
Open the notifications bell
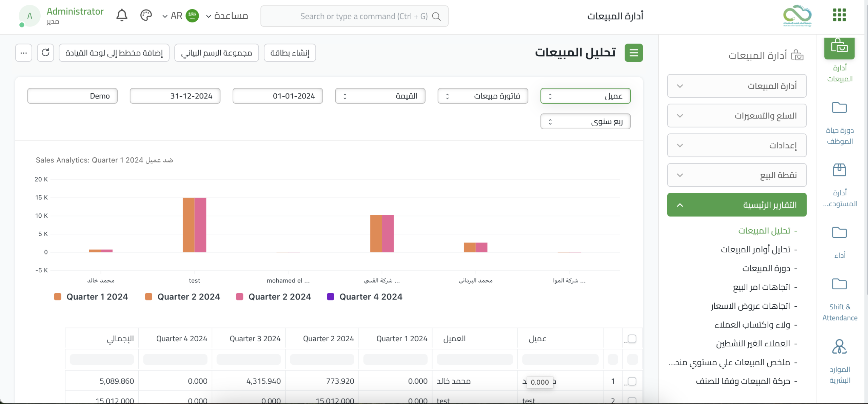[x=122, y=15]
